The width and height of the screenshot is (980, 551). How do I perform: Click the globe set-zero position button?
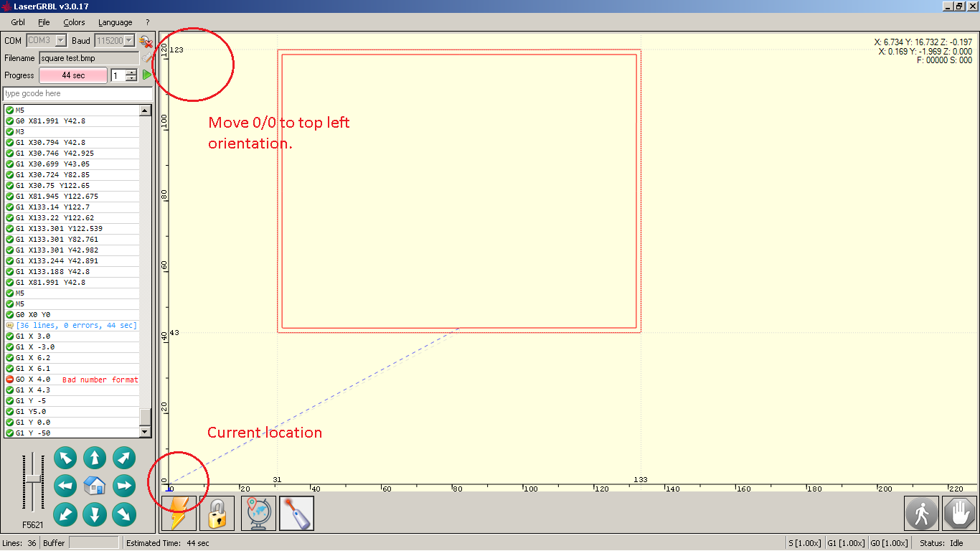(x=258, y=513)
